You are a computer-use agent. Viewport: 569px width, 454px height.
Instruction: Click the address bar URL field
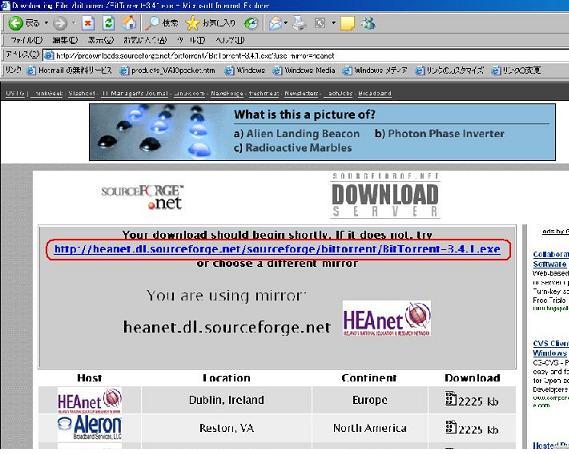coord(306,56)
